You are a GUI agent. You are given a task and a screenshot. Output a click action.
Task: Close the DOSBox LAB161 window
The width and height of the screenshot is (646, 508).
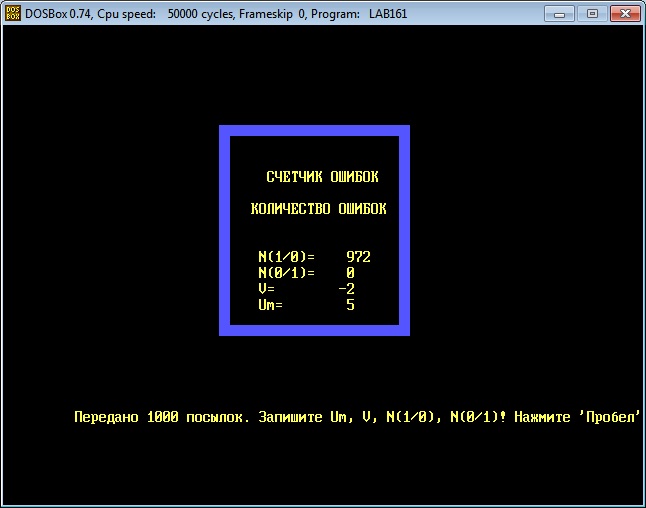[x=625, y=14]
